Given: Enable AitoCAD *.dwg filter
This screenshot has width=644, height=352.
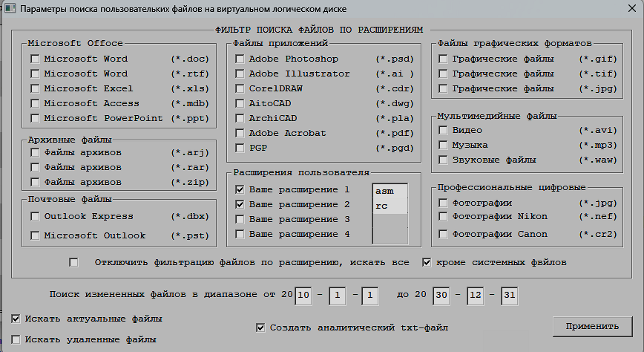Looking at the screenshot, I should [240, 103].
